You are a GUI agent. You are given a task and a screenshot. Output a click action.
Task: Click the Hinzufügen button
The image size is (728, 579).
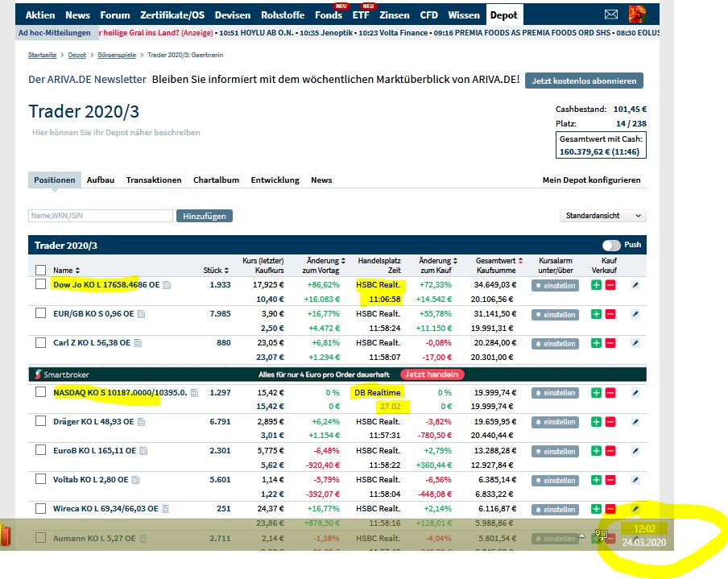(x=205, y=216)
